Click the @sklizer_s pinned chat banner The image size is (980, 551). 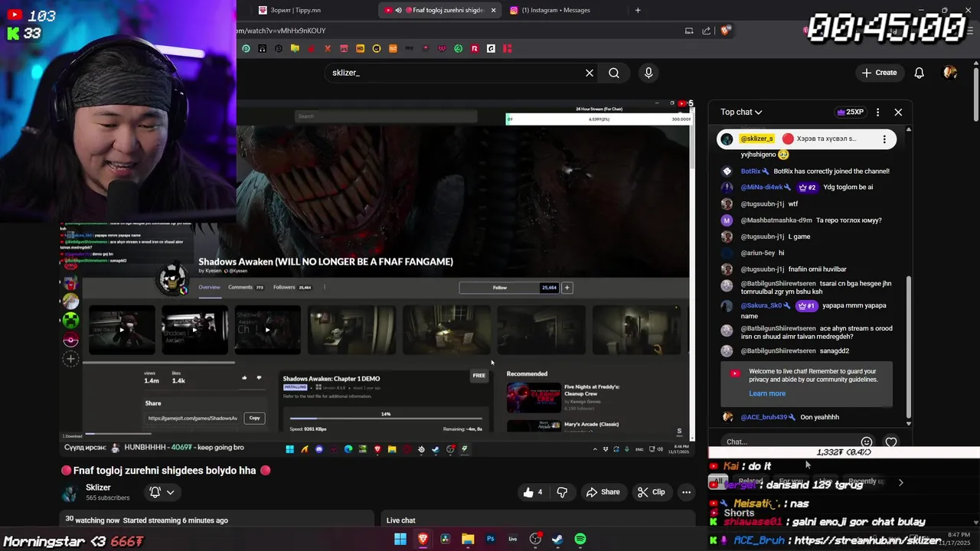click(x=806, y=139)
